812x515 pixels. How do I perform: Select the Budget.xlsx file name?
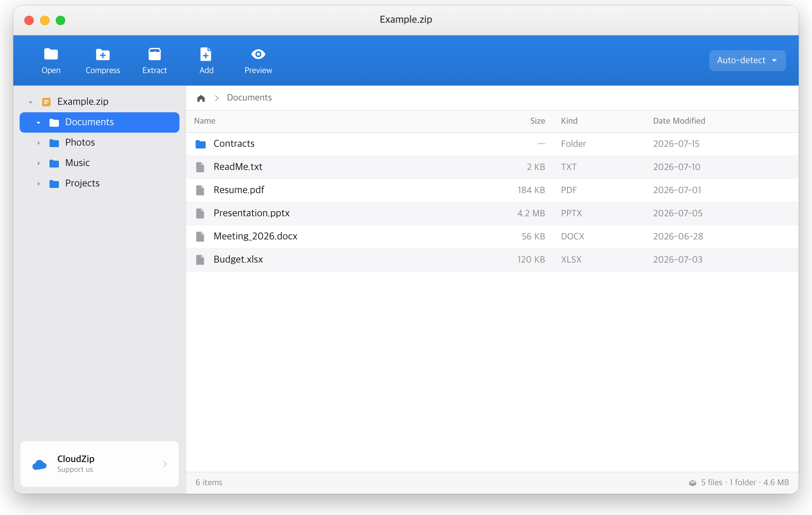click(x=238, y=259)
